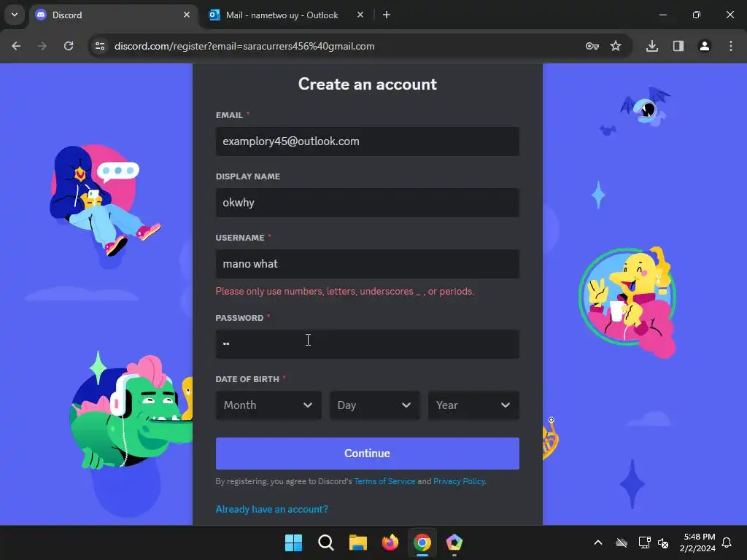Click the Password field
The image size is (747, 560).
coord(368,344)
